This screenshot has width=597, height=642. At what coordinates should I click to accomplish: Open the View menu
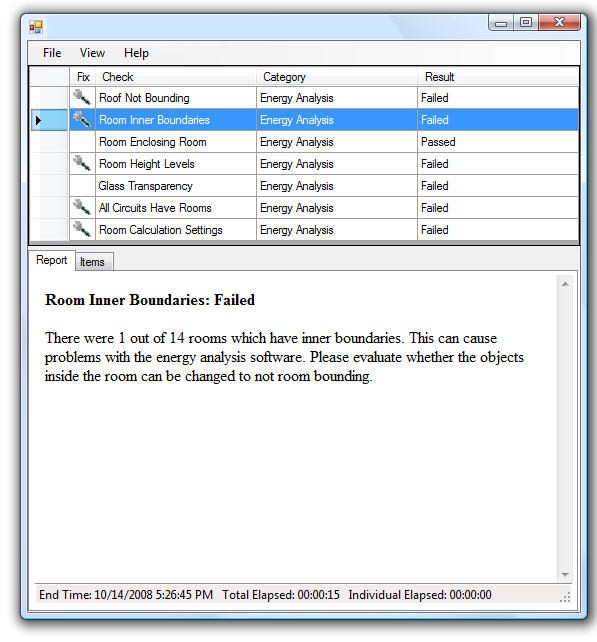click(x=92, y=53)
